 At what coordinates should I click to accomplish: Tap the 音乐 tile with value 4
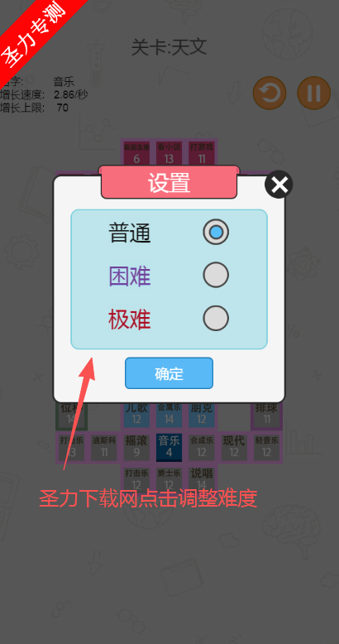(169, 447)
